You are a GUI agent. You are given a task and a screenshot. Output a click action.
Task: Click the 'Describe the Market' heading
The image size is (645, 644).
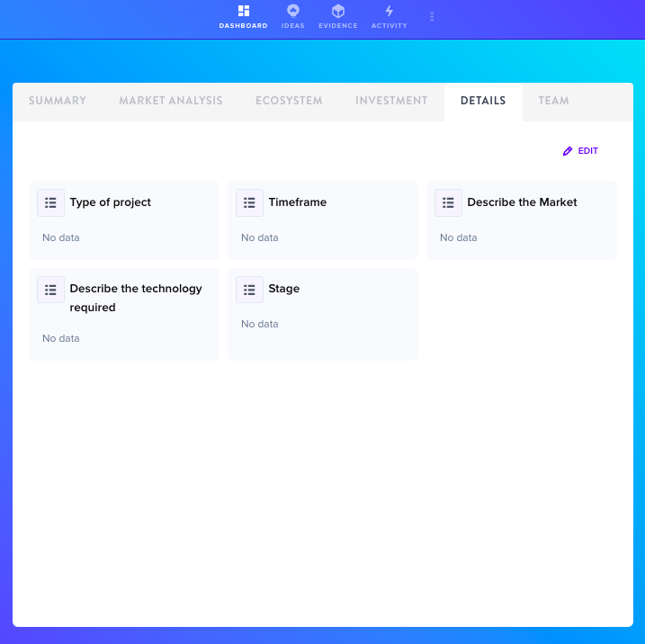(522, 202)
